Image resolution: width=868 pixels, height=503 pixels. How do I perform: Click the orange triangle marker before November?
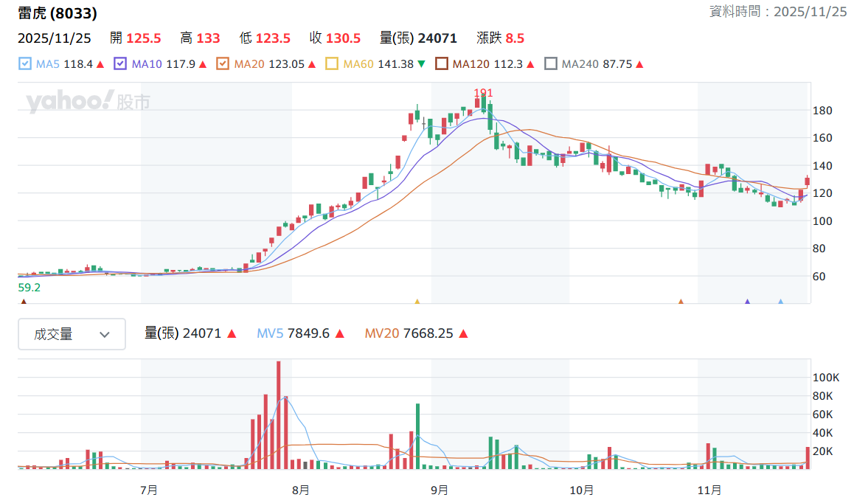(x=681, y=302)
